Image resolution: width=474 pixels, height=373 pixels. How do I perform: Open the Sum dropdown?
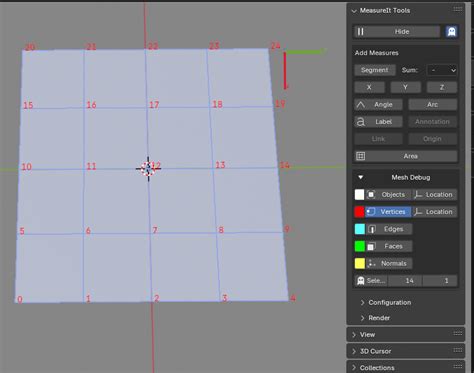pos(442,70)
